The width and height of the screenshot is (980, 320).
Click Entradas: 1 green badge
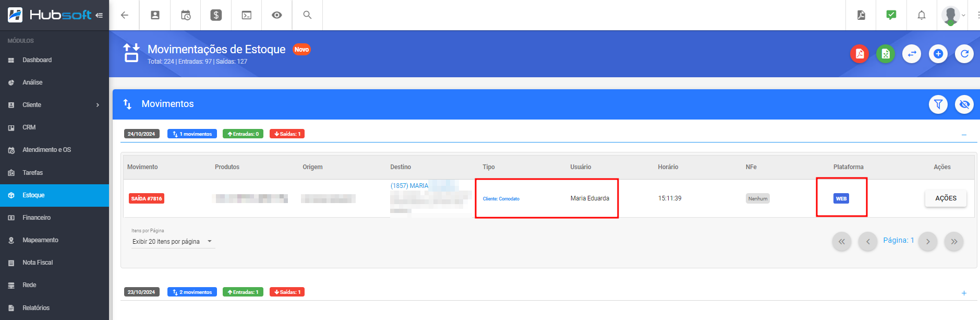(243, 292)
